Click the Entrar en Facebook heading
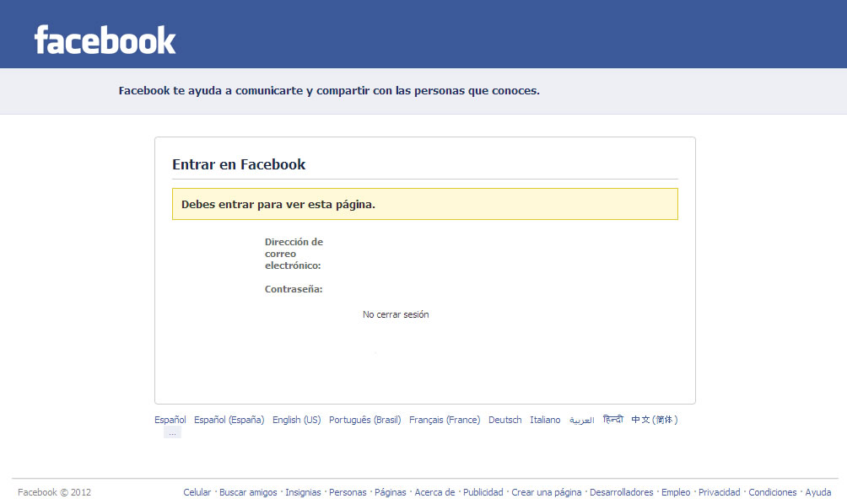The height and width of the screenshot is (504, 847). pyautogui.click(x=239, y=164)
